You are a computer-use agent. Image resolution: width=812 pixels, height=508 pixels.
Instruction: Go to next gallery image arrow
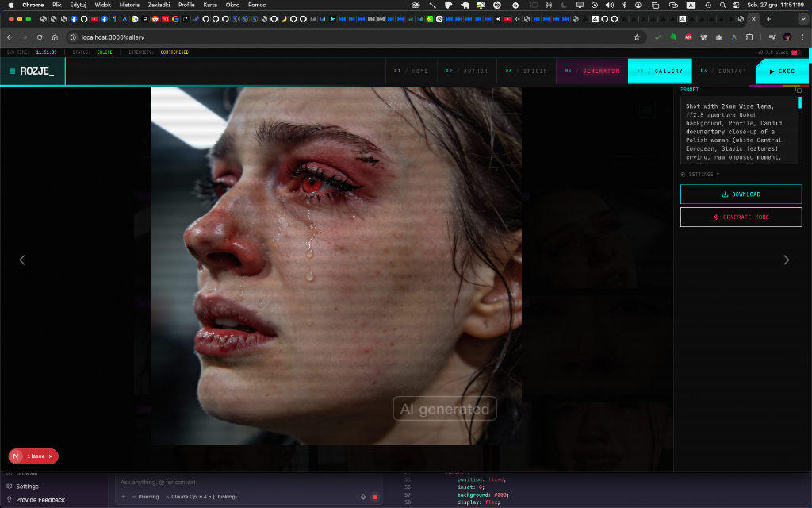click(787, 260)
